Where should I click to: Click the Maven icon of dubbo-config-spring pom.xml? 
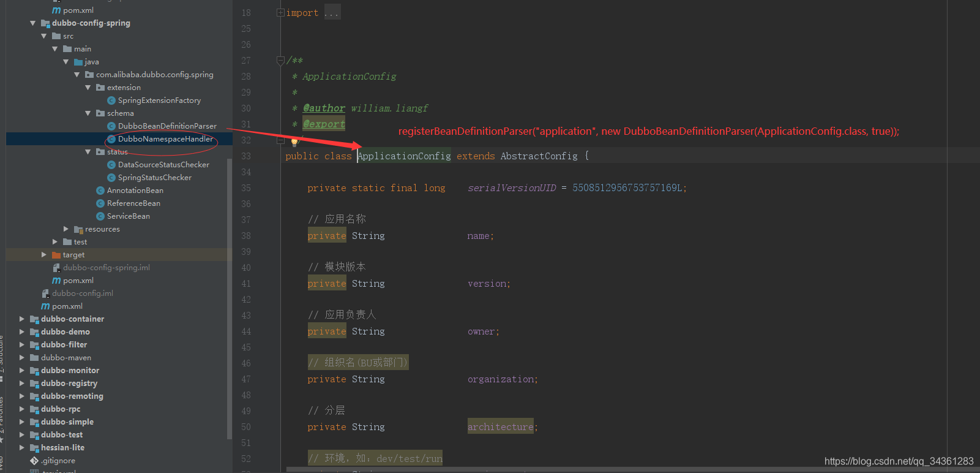pyautogui.click(x=56, y=281)
